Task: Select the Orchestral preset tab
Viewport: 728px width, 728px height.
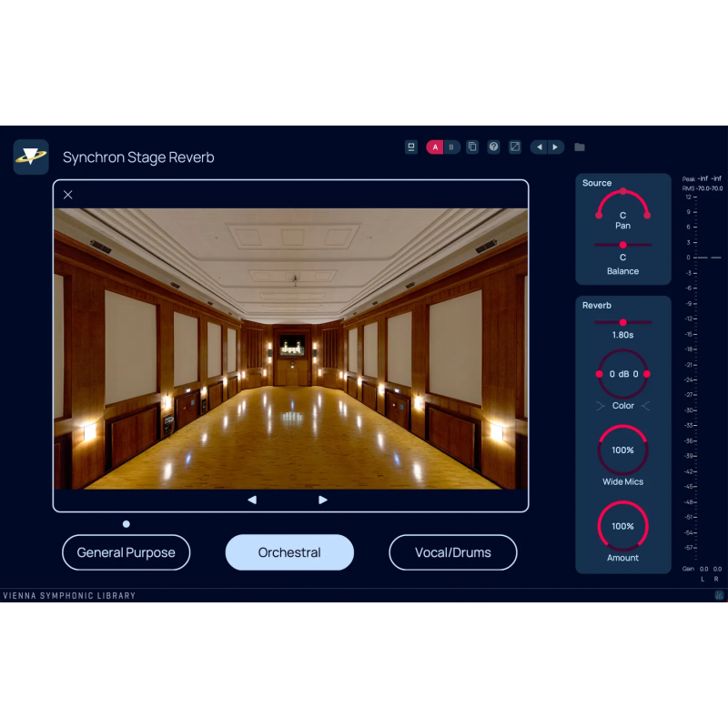Action: [x=289, y=552]
